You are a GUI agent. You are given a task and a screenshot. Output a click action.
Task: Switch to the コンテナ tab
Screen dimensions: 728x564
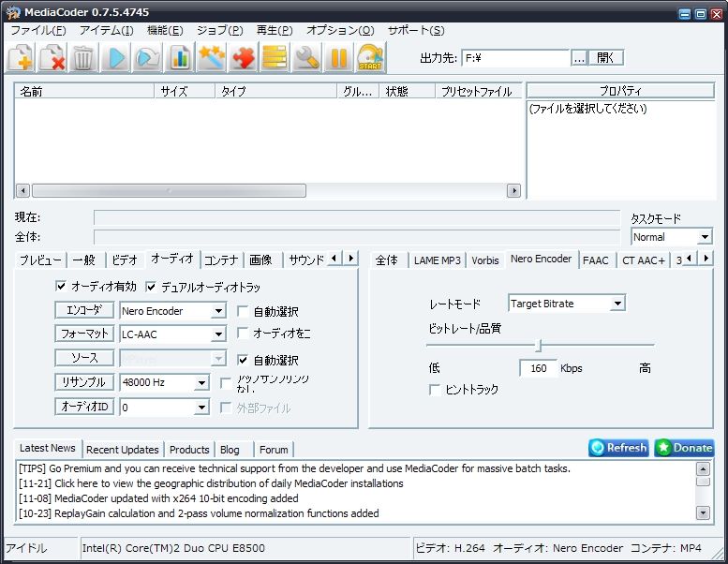pyautogui.click(x=221, y=260)
